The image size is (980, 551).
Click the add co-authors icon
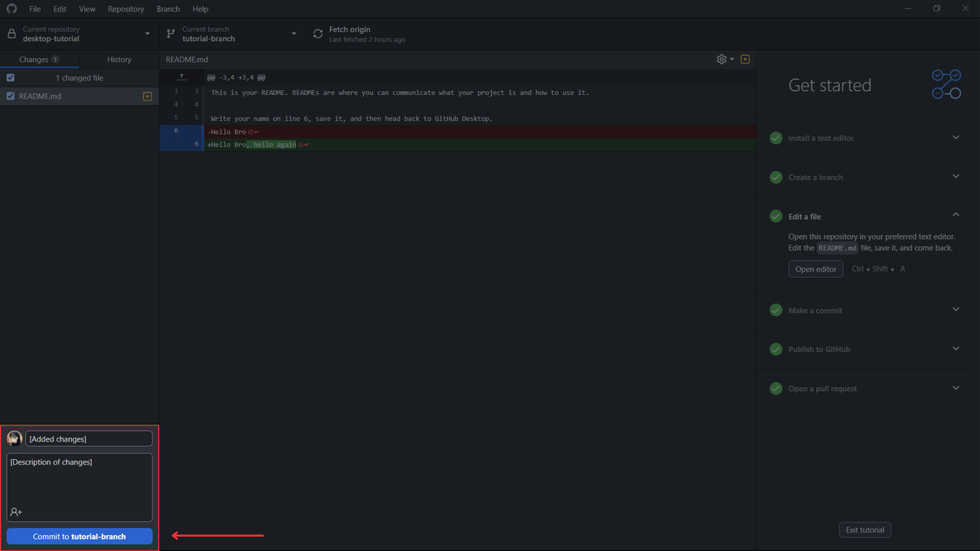[16, 512]
